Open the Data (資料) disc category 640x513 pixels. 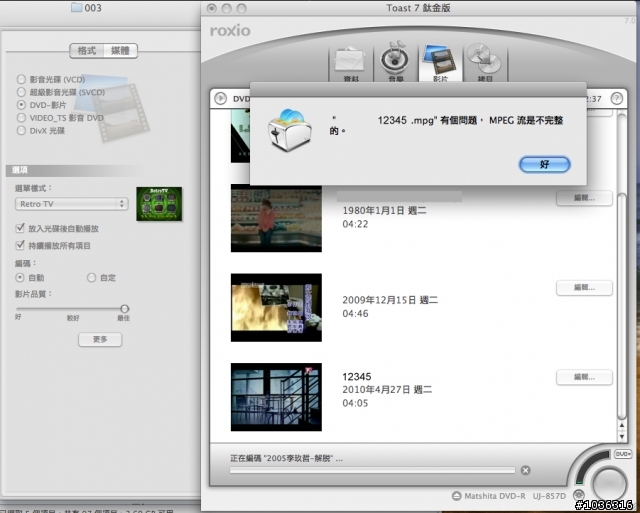[351, 63]
